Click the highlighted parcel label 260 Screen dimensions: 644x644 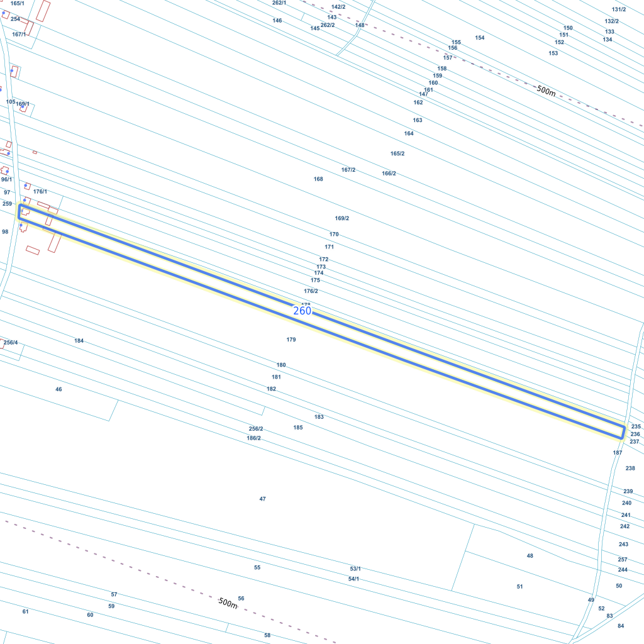pyautogui.click(x=302, y=311)
